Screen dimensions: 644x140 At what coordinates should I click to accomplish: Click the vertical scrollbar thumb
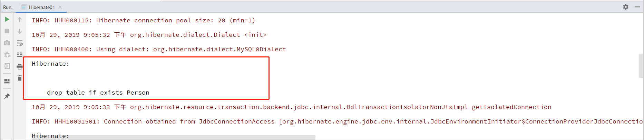click(641, 65)
